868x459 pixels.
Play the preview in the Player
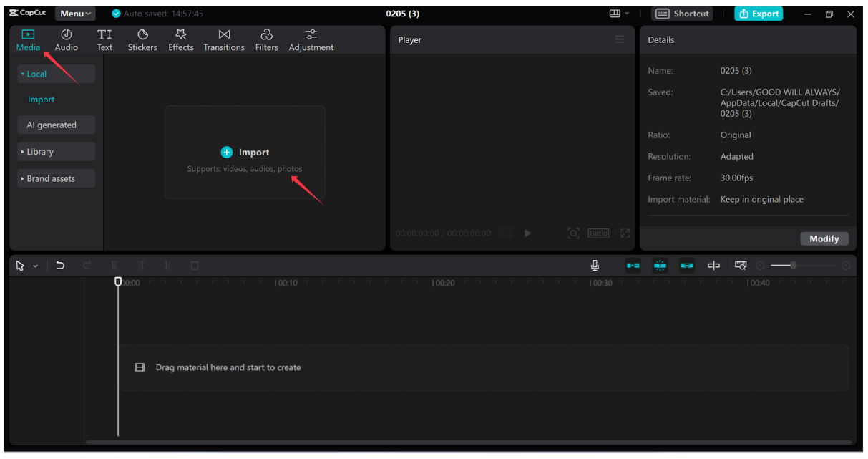(x=527, y=233)
